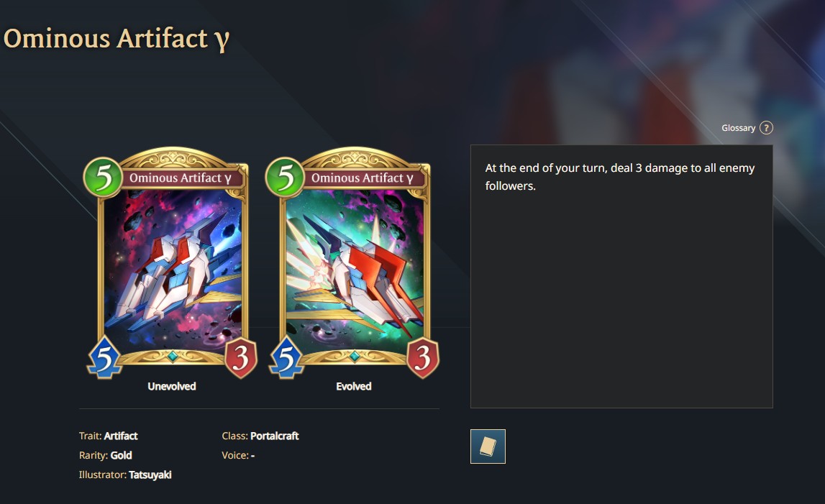Click the red defense 3 shield on unevolved card
825x504 pixels.
click(241, 358)
